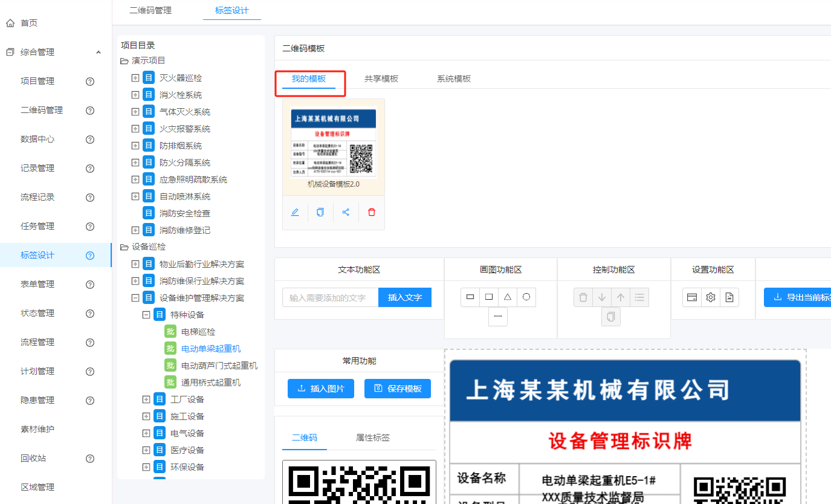Click the 保存模板 button
Image resolution: width=831 pixels, height=504 pixels.
pos(397,389)
